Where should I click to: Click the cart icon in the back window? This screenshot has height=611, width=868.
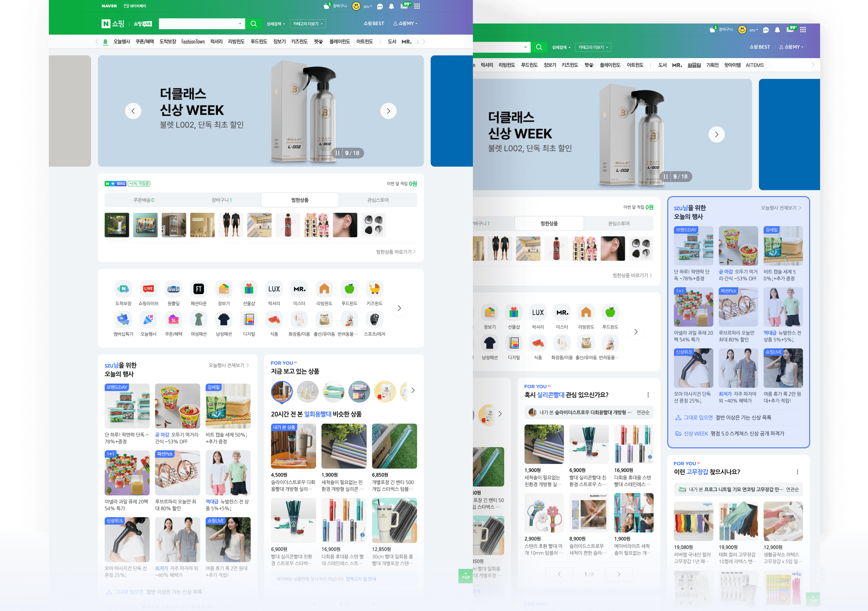point(713,30)
